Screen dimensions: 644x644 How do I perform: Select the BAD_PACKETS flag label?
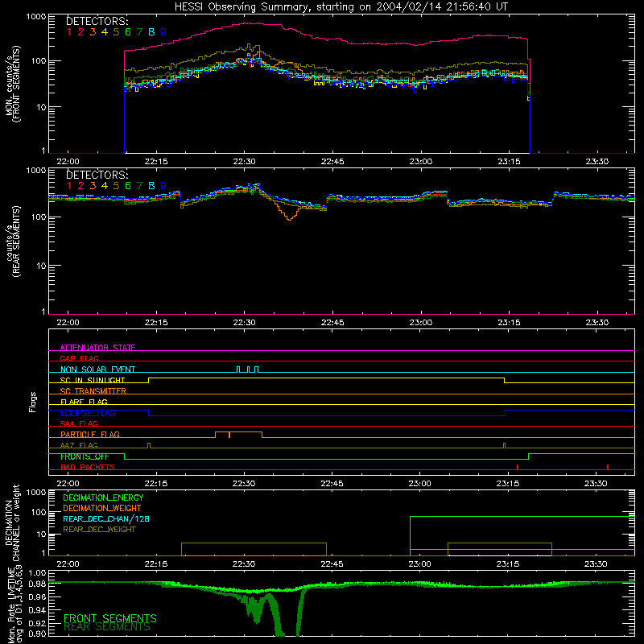click(x=88, y=467)
